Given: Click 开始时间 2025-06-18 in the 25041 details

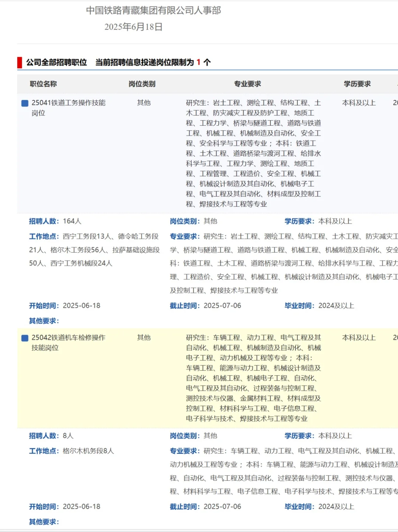Looking at the screenshot, I should pyautogui.click(x=64, y=306).
